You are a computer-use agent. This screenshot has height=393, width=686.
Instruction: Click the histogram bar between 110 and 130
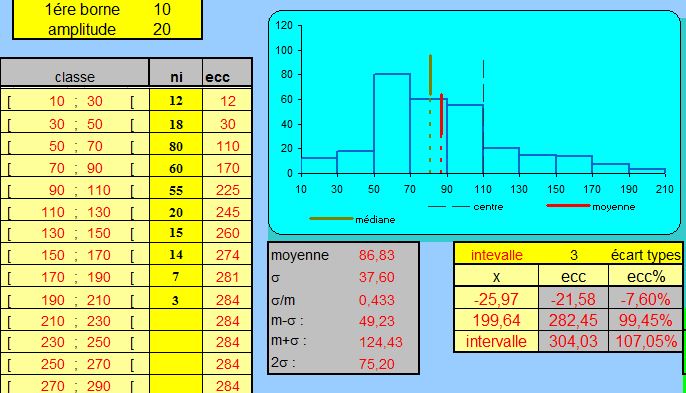pos(501,161)
